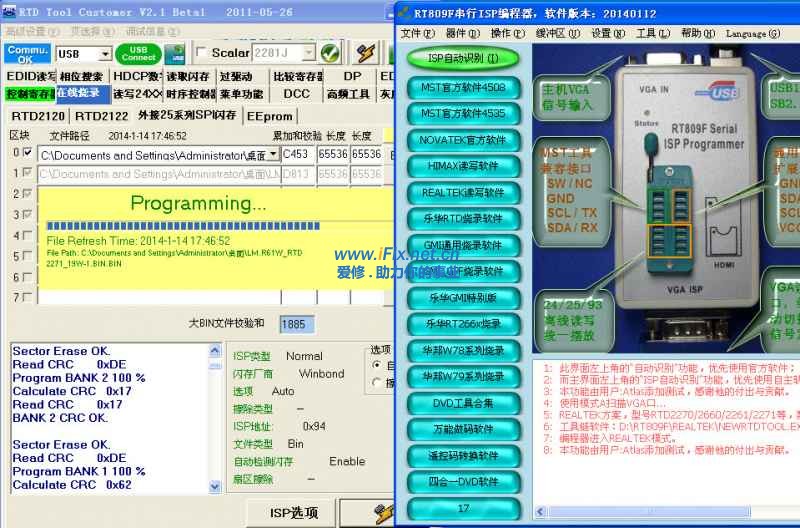Select the second radio button under 选项
This screenshot has height=528, width=800.
(x=377, y=382)
